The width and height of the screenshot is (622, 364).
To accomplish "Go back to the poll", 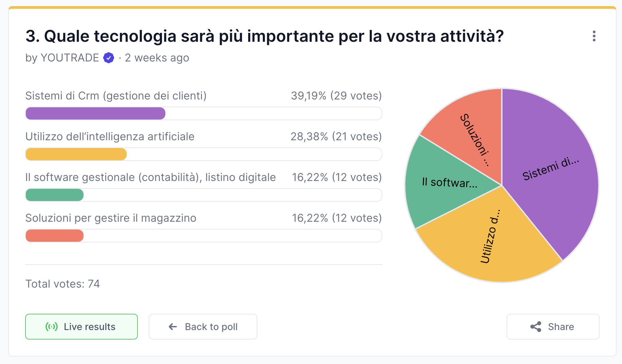I will point(203,327).
